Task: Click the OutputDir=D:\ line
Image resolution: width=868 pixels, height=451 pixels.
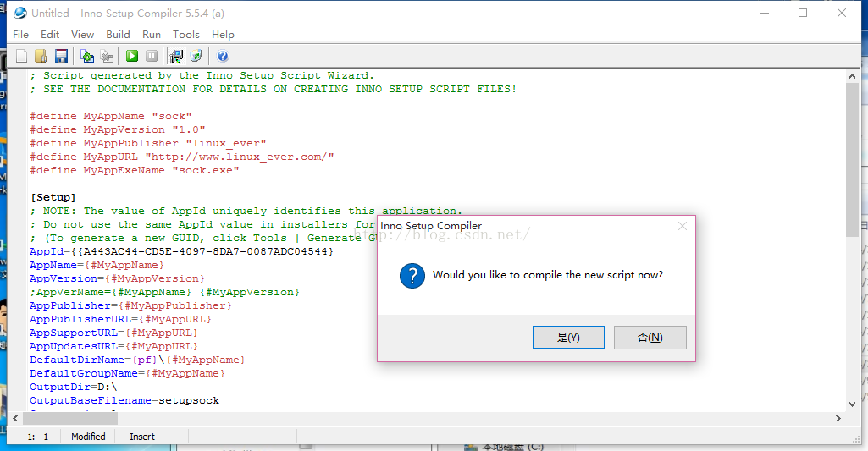Action: (x=74, y=387)
